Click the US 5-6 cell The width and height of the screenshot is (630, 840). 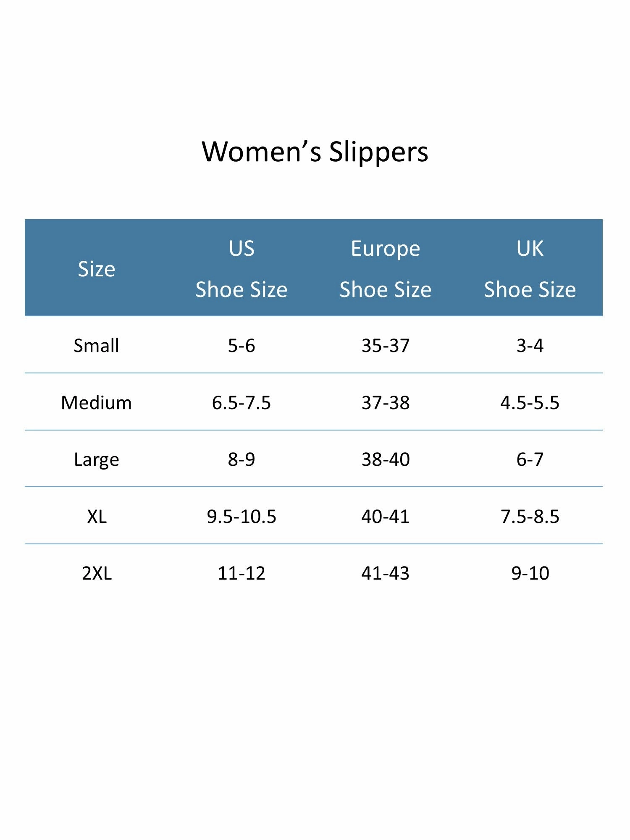point(241,346)
